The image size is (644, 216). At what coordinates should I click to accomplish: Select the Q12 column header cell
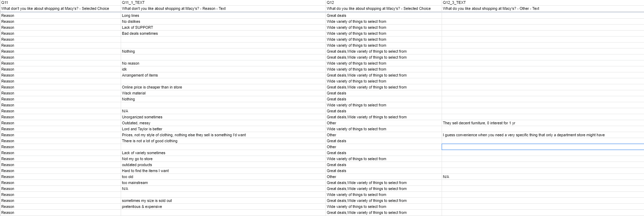[x=384, y=2]
